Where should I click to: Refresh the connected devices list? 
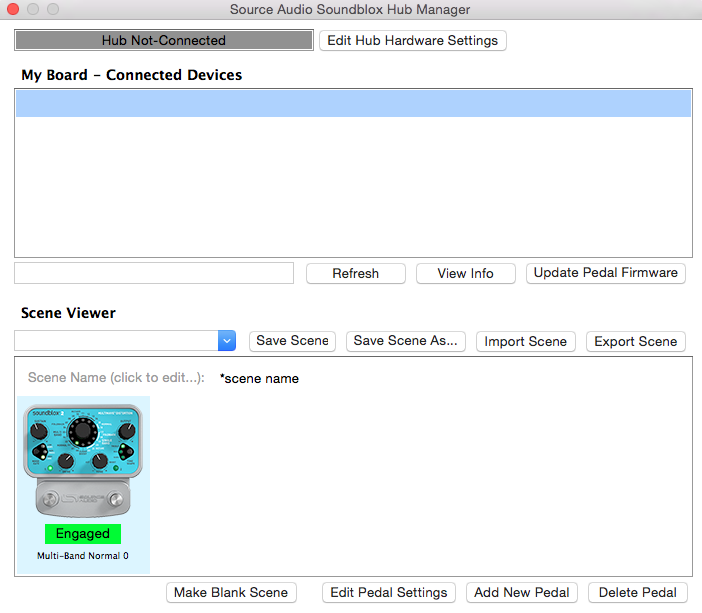point(355,274)
